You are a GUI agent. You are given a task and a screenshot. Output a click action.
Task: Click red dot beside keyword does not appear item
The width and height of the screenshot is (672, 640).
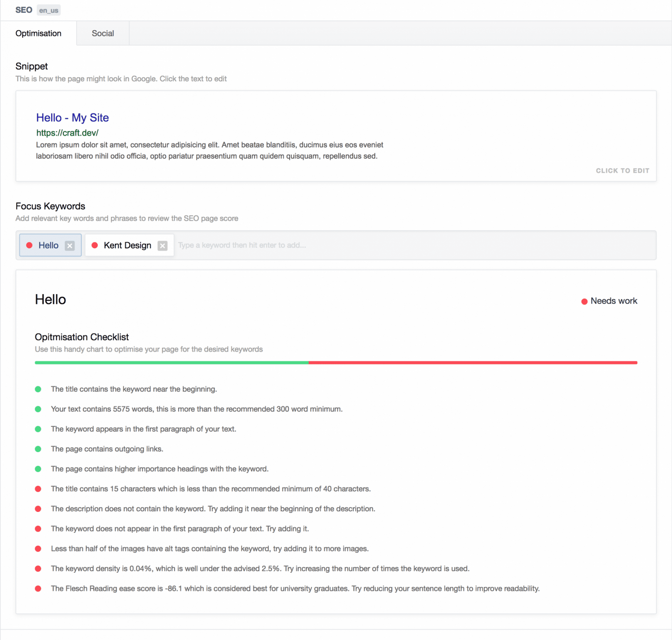38,529
